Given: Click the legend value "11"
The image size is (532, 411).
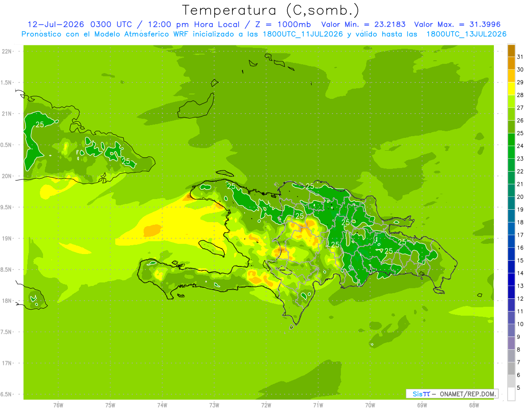Looking at the screenshot, I should point(520,311).
